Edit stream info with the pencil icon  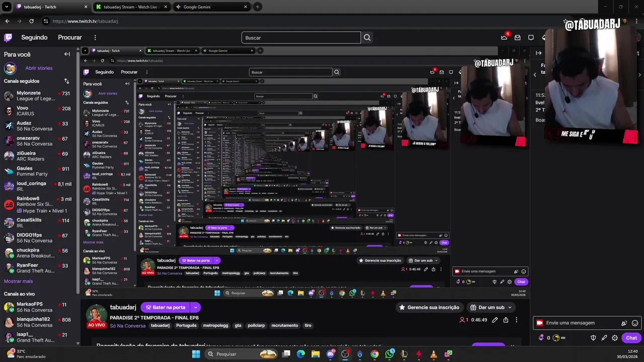(x=495, y=320)
